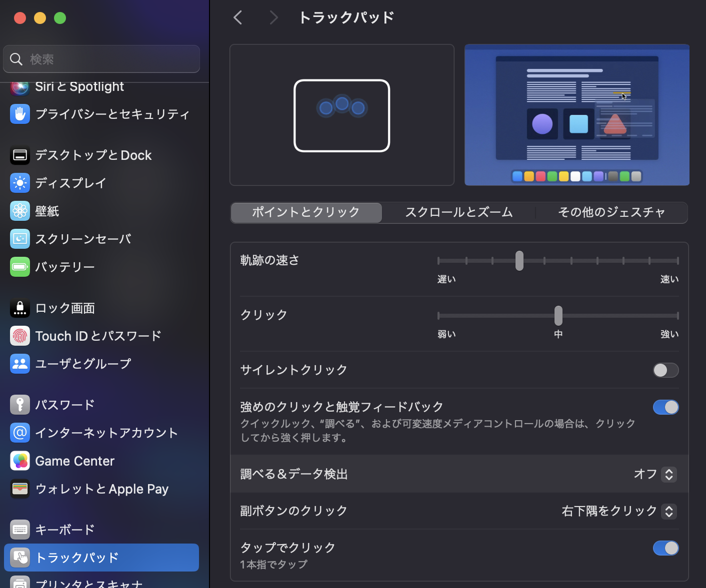The height and width of the screenshot is (588, 706).
Task: Select Game Center in the sidebar
Action: click(x=74, y=461)
